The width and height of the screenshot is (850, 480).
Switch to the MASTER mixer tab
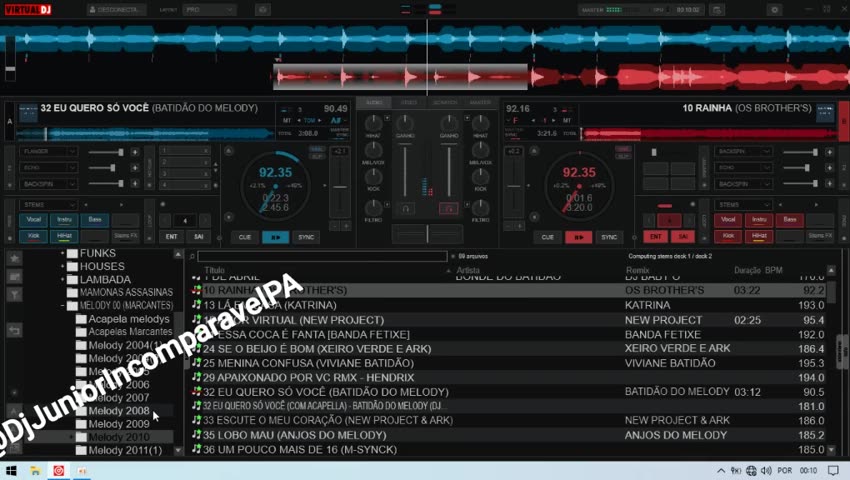(x=480, y=102)
